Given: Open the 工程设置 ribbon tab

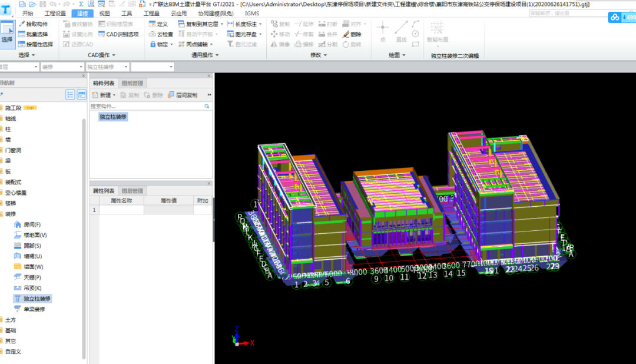Looking at the screenshot, I should click(x=55, y=14).
